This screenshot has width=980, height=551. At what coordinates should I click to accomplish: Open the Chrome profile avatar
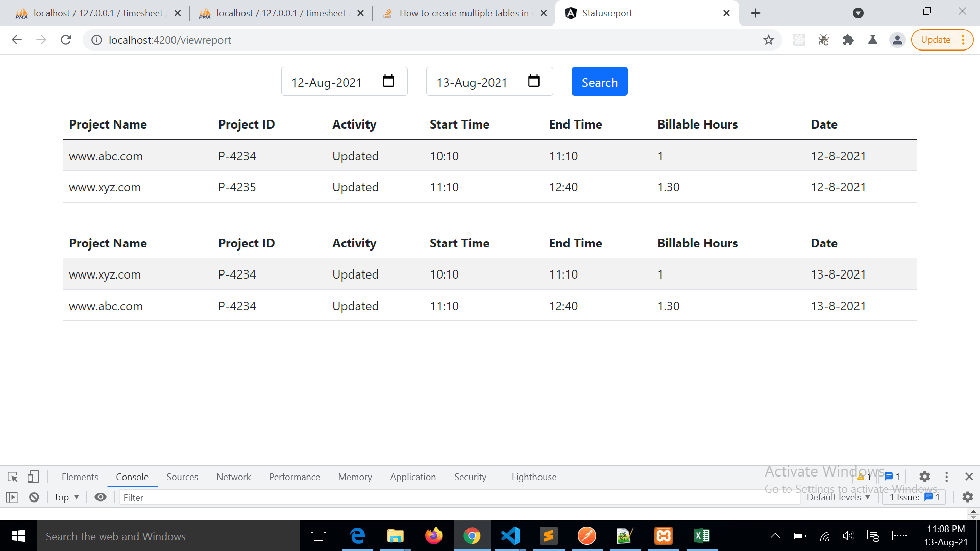point(897,40)
